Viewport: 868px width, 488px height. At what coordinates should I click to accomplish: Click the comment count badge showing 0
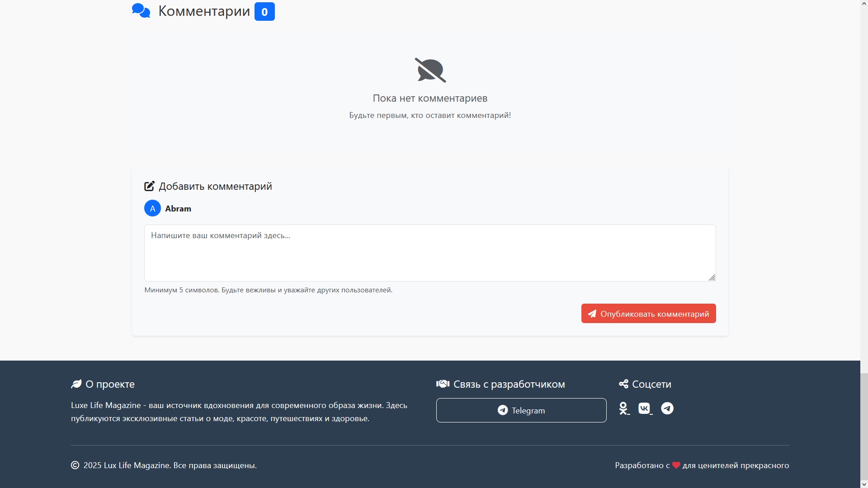point(264,12)
